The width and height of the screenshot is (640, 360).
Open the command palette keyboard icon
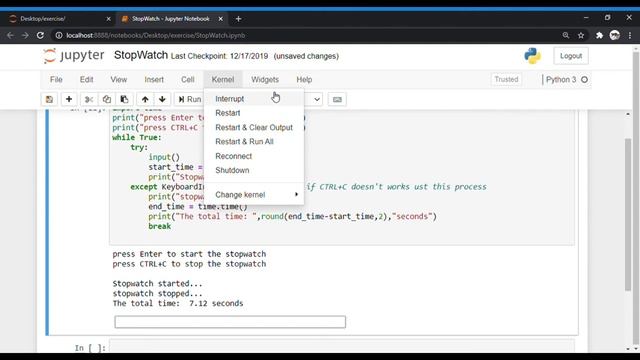point(337,99)
